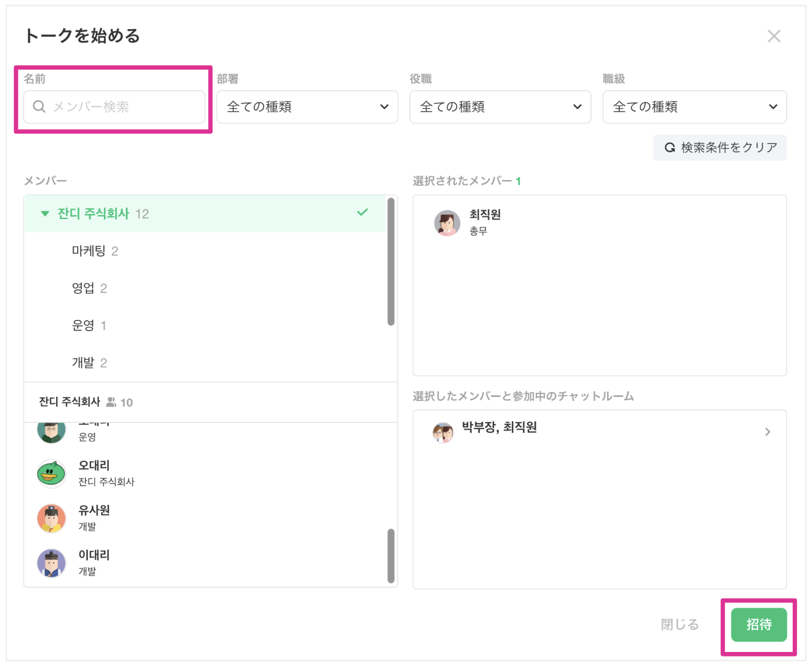The image size is (812, 668).
Task: Select the 마케팅 department
Action: coord(89,251)
